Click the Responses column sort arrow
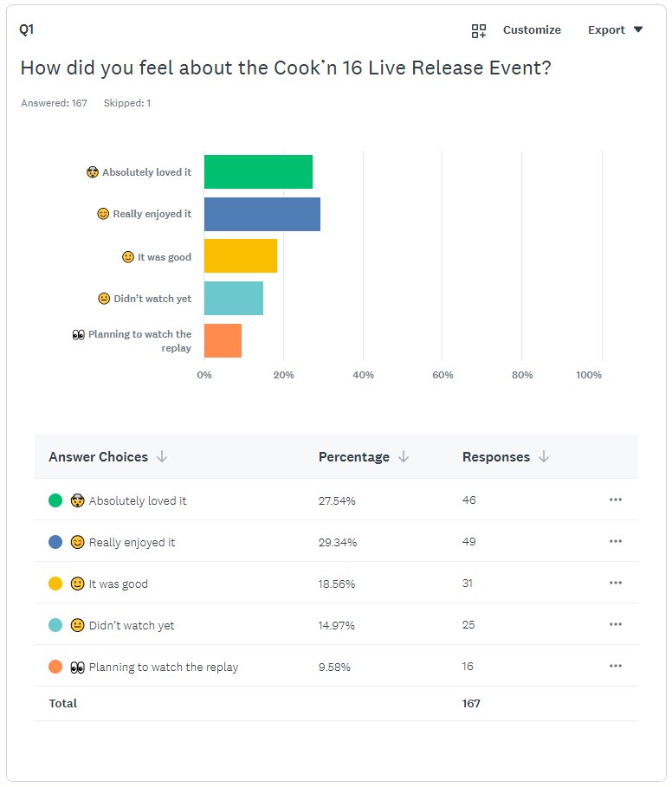 [544, 457]
